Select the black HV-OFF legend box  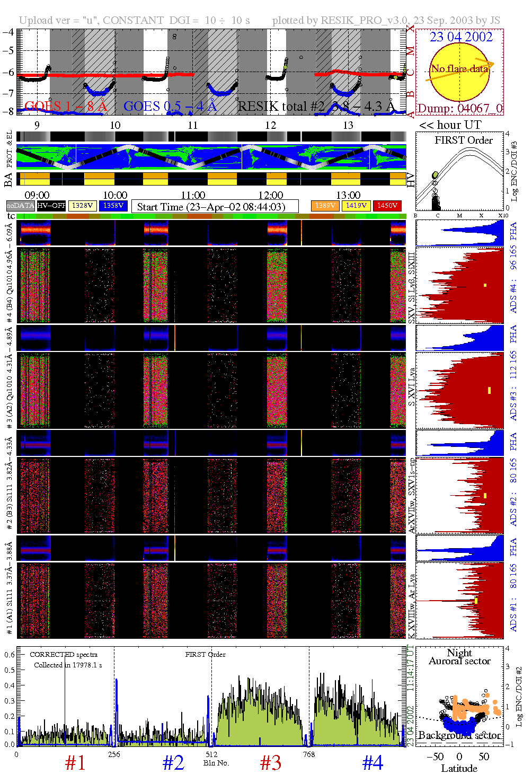(x=51, y=206)
